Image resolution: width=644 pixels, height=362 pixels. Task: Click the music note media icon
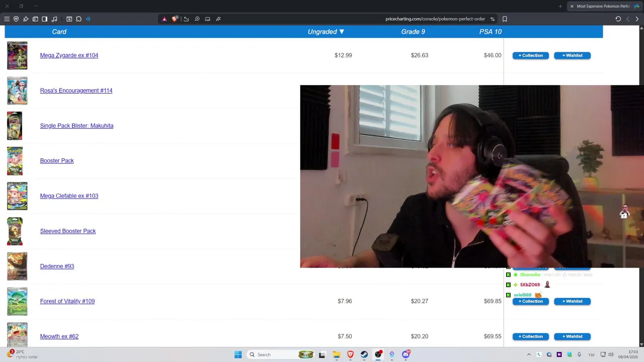click(x=54, y=19)
